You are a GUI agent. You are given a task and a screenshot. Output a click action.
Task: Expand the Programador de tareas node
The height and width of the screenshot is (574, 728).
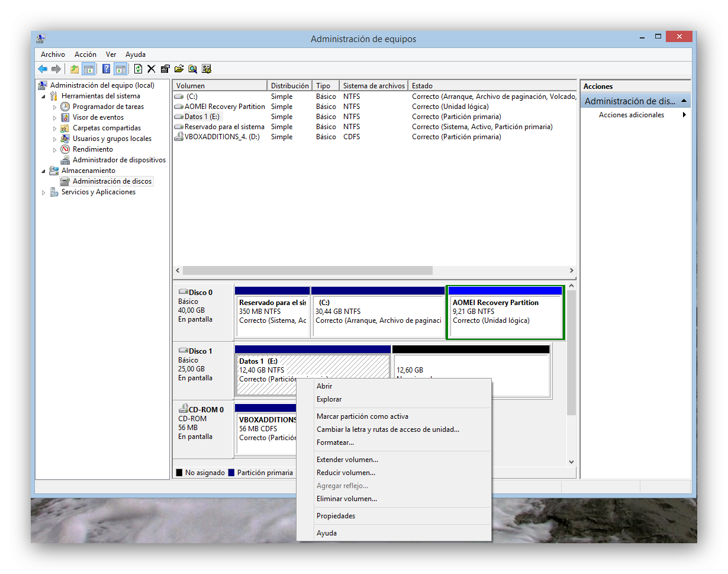coord(54,107)
